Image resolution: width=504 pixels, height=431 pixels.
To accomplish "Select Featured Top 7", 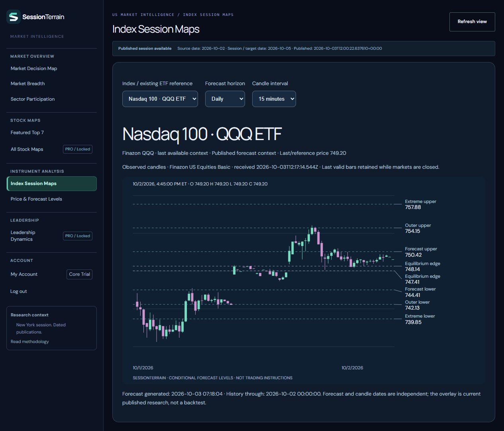I will click(x=27, y=133).
